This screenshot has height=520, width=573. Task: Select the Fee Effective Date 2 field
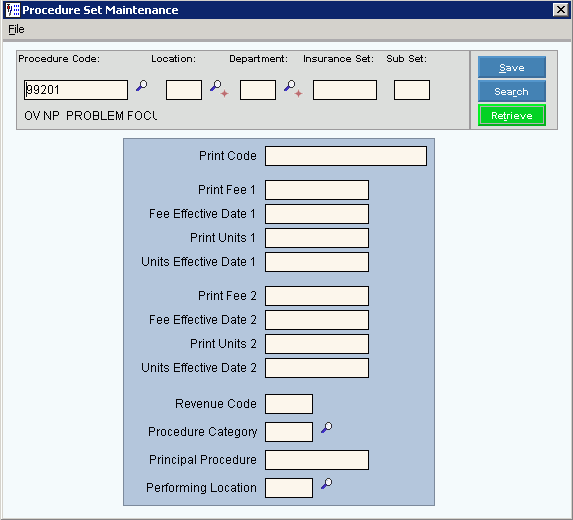317,320
